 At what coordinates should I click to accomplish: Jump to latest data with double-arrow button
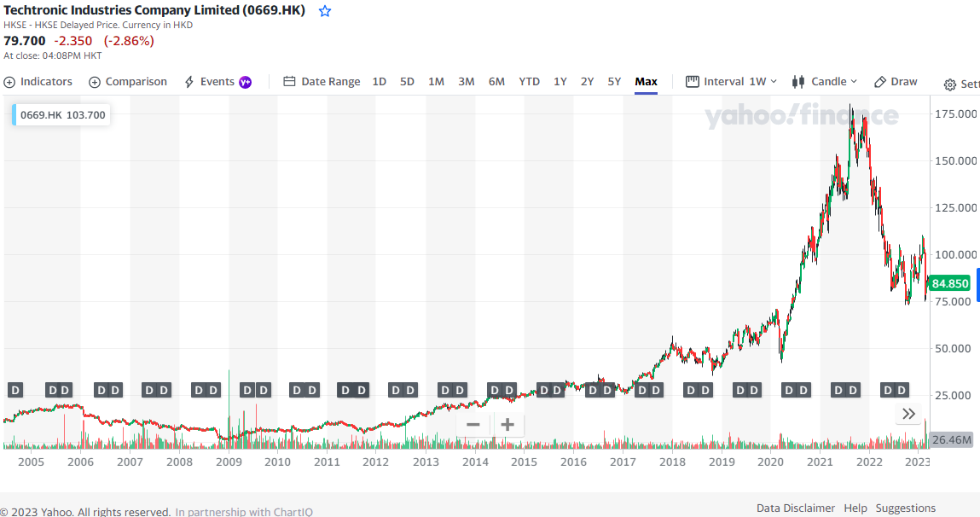click(908, 414)
